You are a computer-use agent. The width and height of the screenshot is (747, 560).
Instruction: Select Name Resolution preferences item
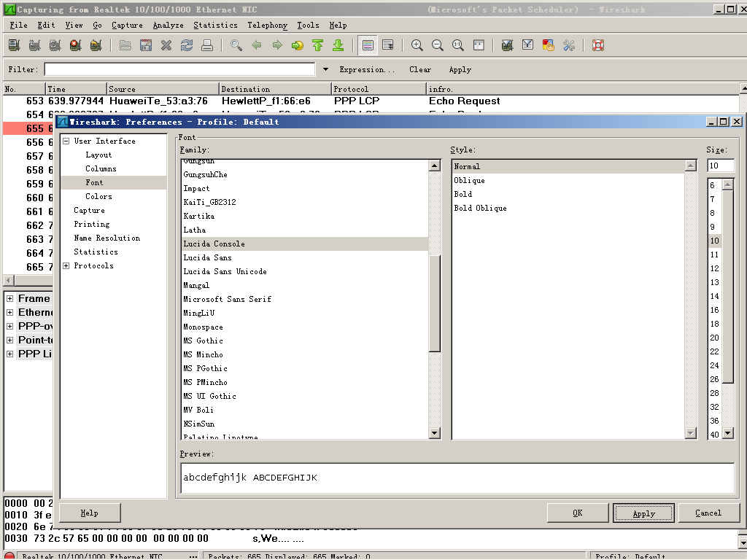[x=107, y=238]
